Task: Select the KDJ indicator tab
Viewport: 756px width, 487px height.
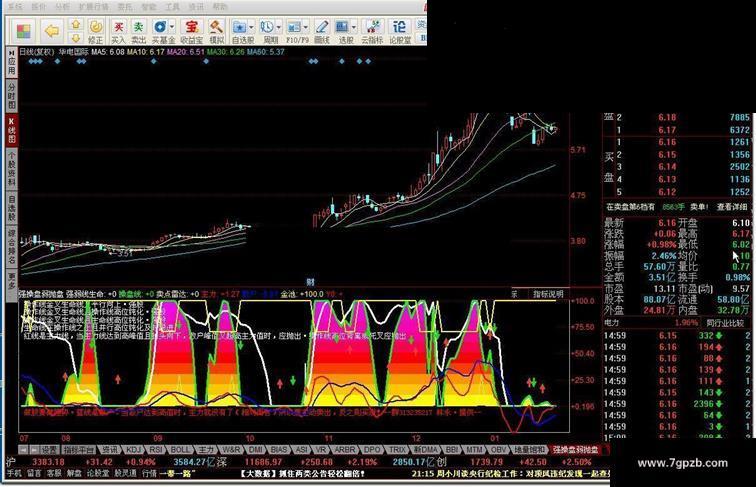Action: [134, 449]
